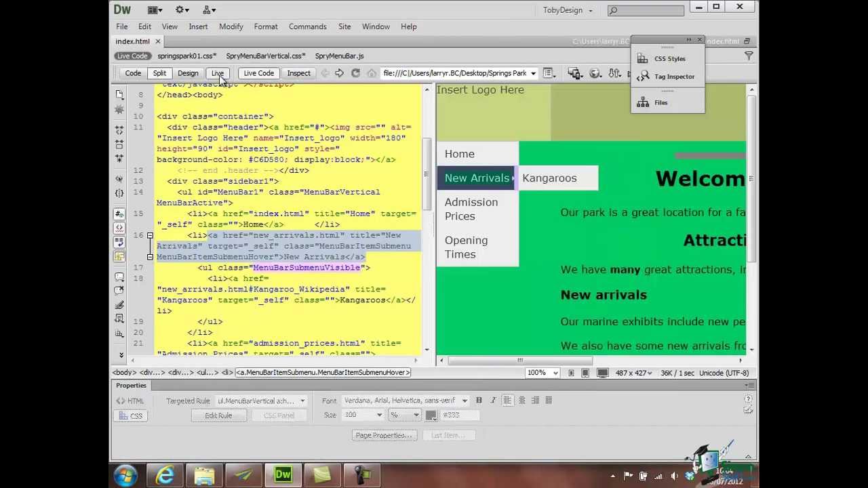Open the File menu

[121, 26]
